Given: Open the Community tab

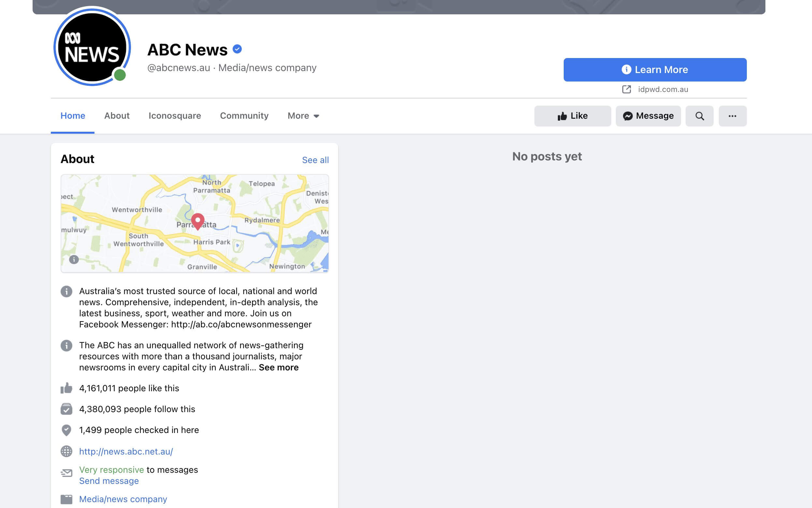Looking at the screenshot, I should 244,116.
